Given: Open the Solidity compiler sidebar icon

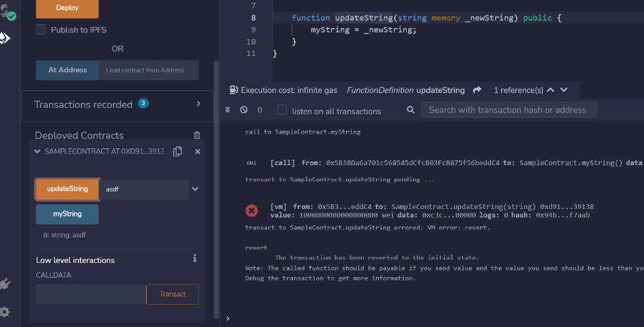Looking at the screenshot, I should [7, 12].
